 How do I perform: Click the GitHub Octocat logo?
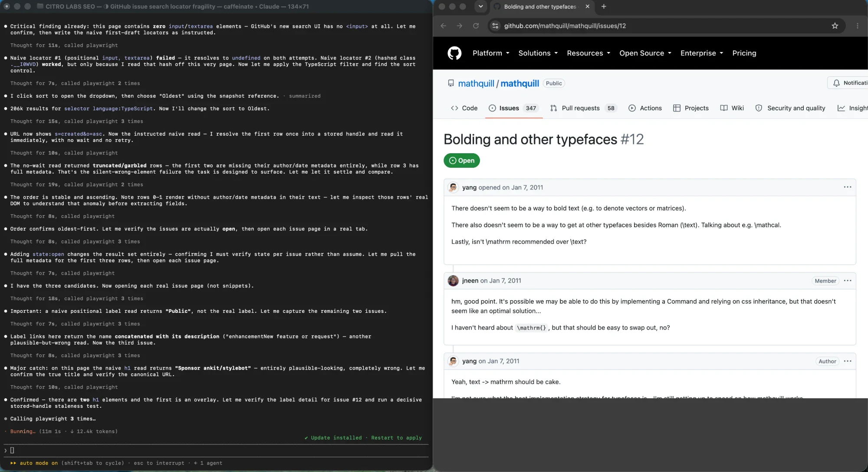coord(454,53)
